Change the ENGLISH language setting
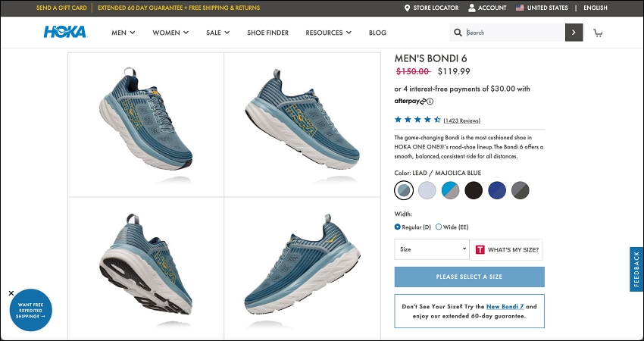 coord(595,8)
